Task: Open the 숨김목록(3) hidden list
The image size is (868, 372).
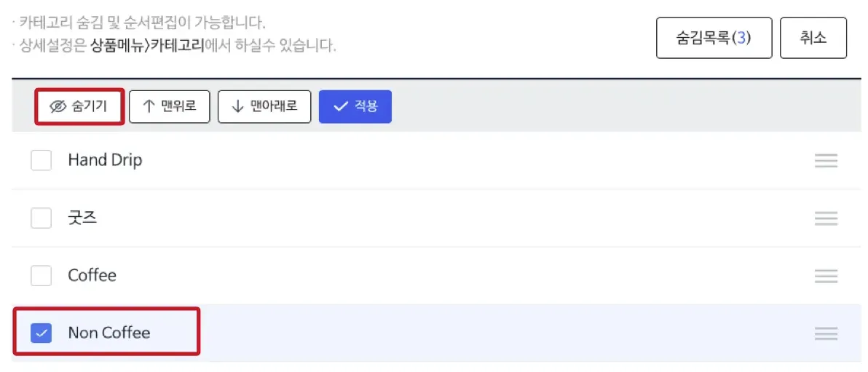Action: coord(713,38)
